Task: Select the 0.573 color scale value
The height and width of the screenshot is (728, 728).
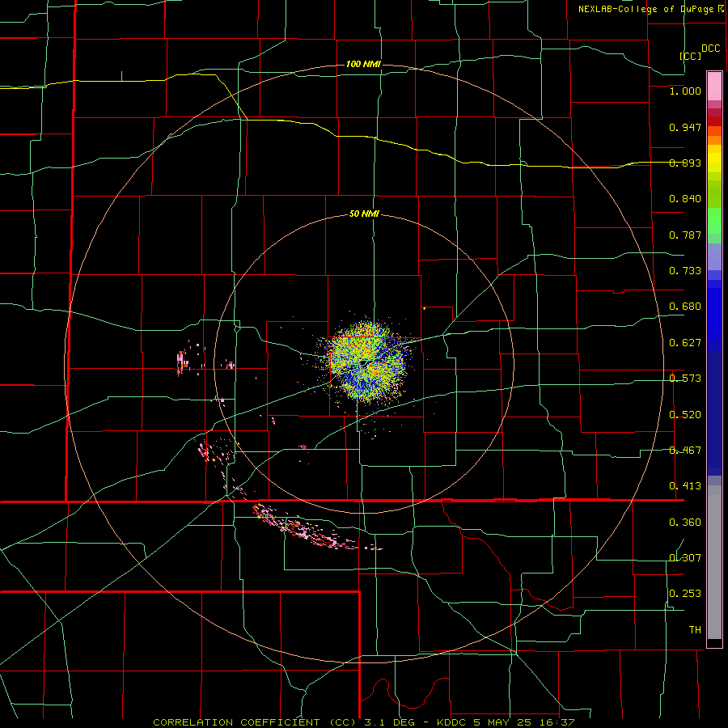Action: point(685,379)
